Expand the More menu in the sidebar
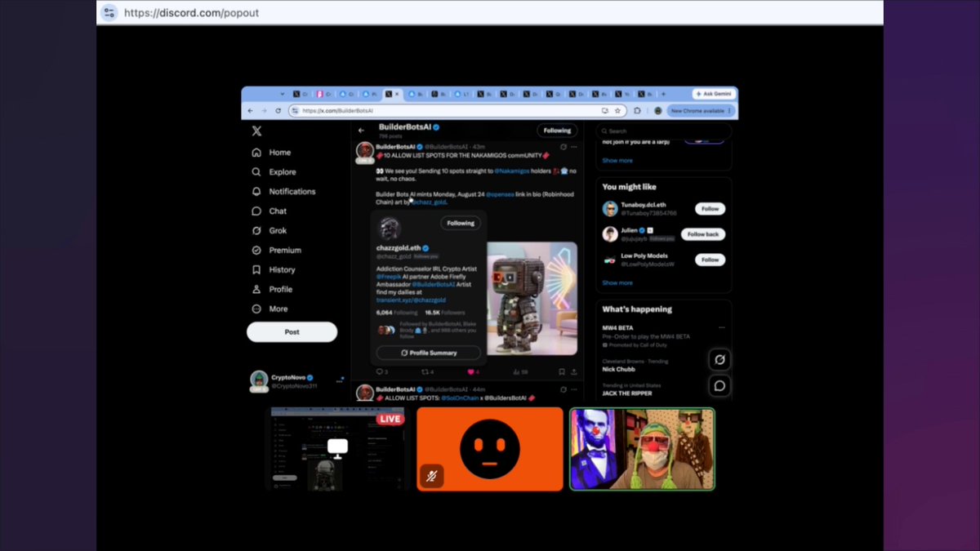 point(270,309)
